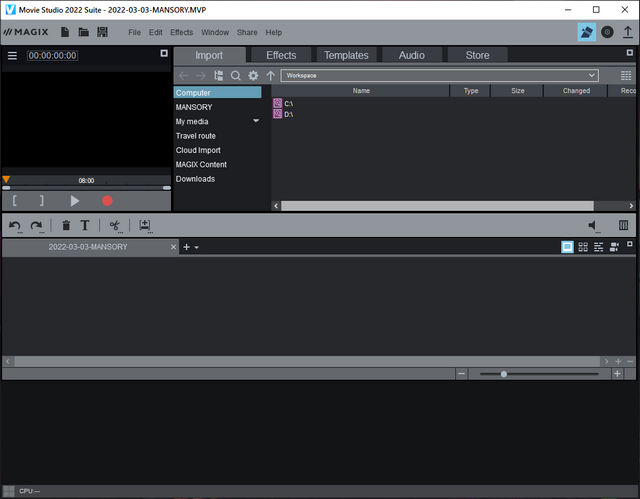Expand the My media submenu arrow

(x=256, y=121)
